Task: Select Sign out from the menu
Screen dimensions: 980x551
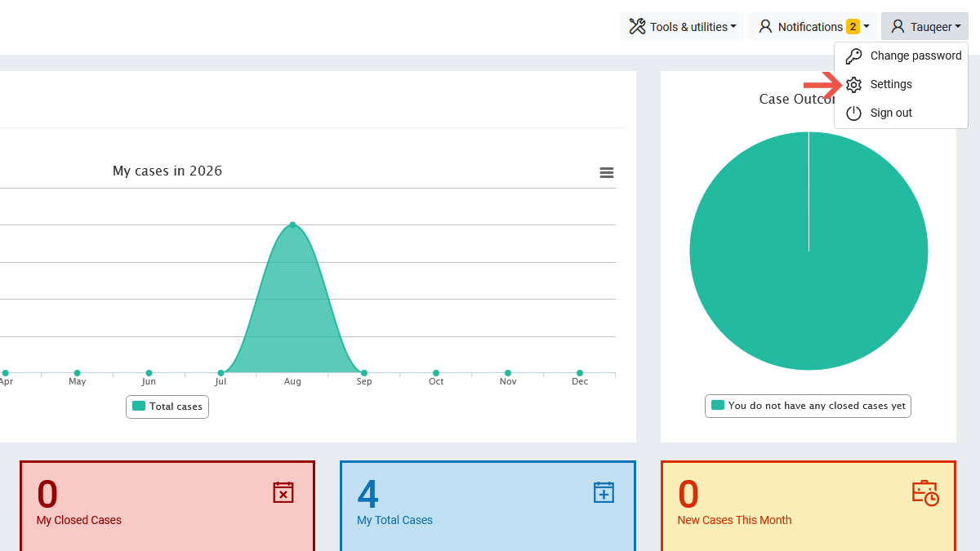Action: click(x=902, y=113)
